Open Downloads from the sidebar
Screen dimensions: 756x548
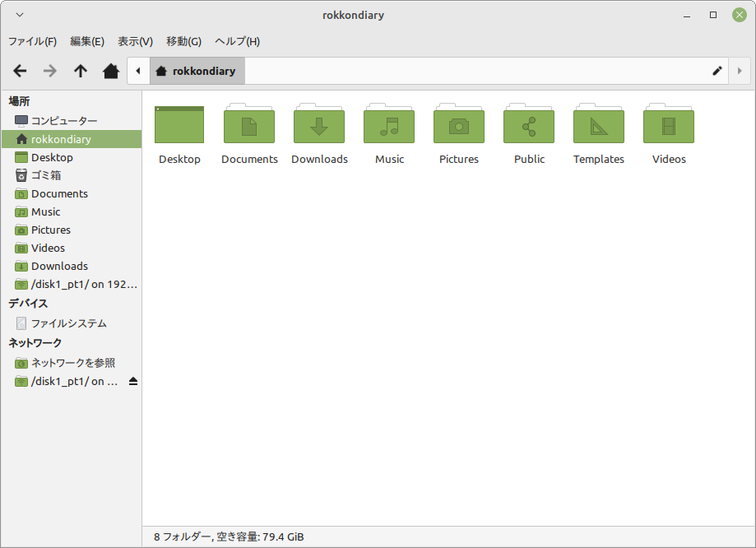(72, 266)
